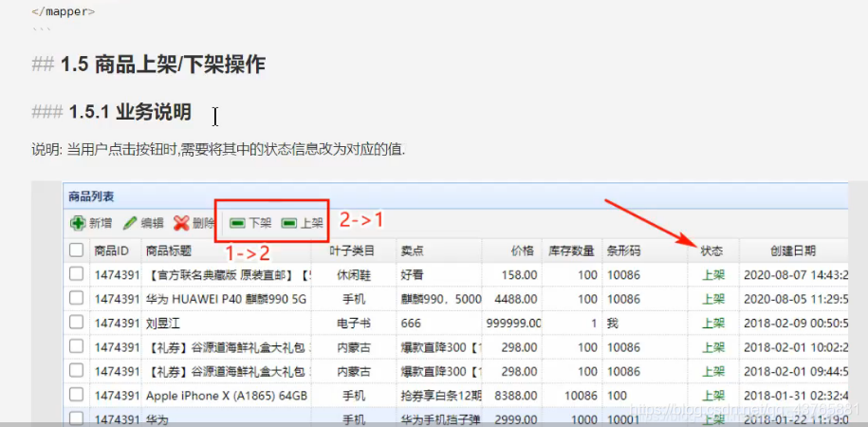The width and height of the screenshot is (868, 427).
Task: Check the checkbox for the 休闲鞋 row
Action: click(77, 273)
